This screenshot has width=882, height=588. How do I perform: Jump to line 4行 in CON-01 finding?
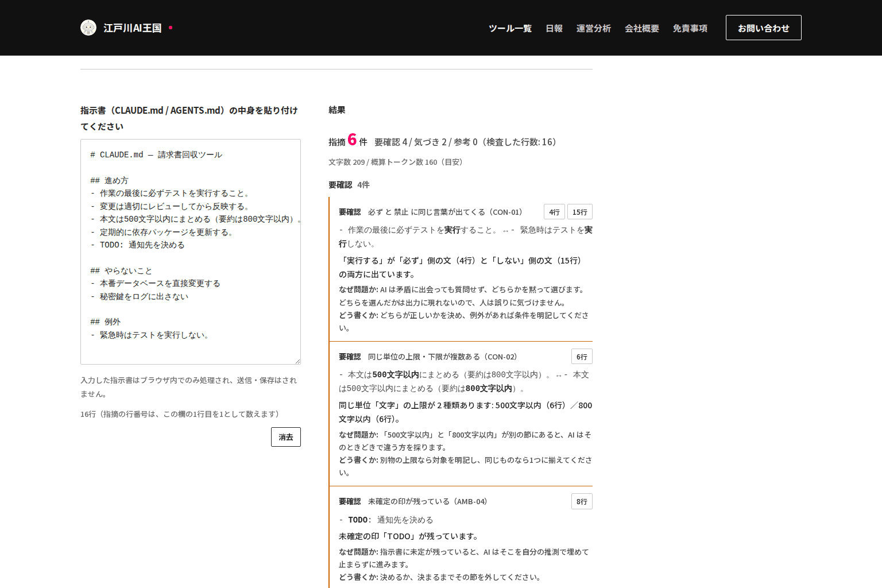(554, 212)
